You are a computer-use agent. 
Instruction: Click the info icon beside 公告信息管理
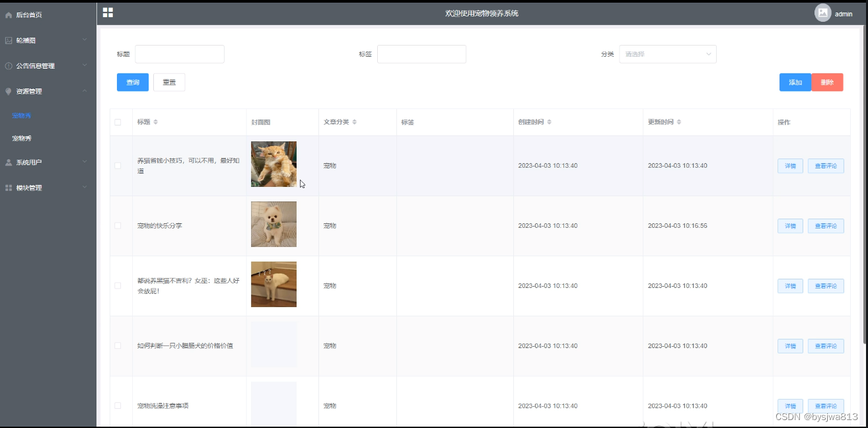[9, 65]
